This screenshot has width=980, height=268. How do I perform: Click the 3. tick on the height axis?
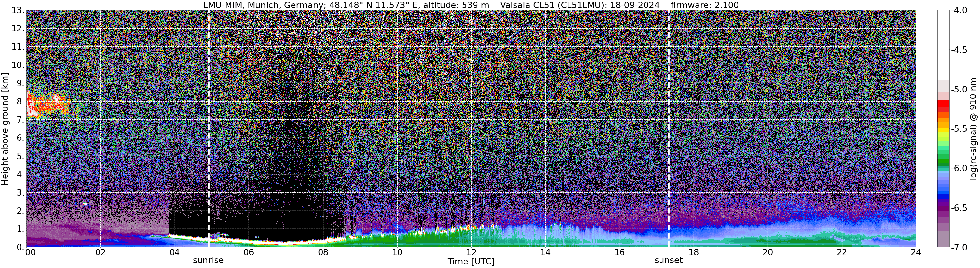click(x=20, y=193)
